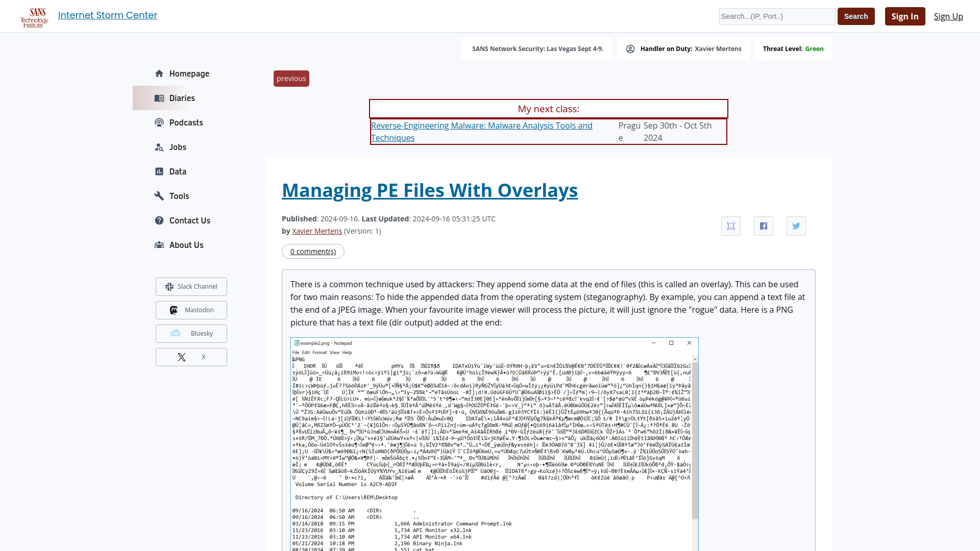Screen dimensions: 980x551
Task: Share the diary on Twitter
Action: [x=796, y=226]
